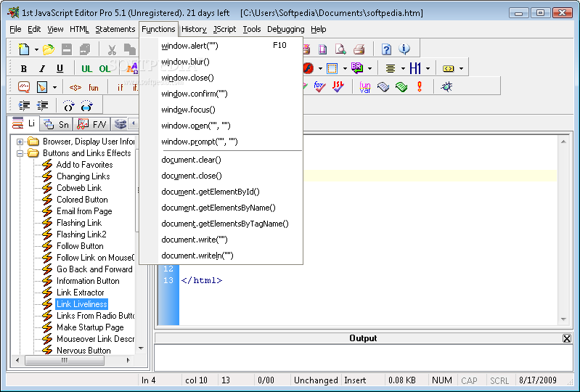This screenshot has height=392, width=580.
Task: Select the Cobweb Link script
Action: (x=79, y=188)
